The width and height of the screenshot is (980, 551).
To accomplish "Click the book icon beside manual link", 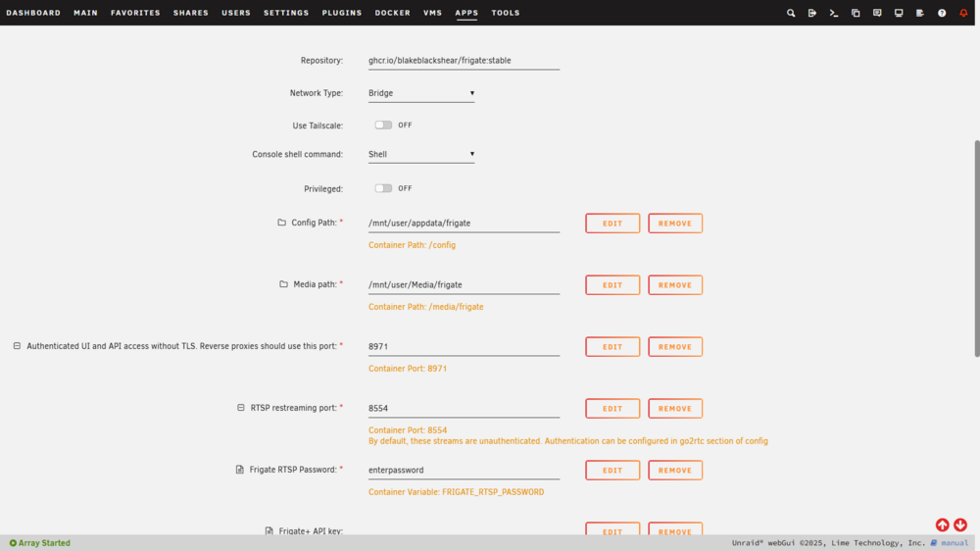I will (934, 543).
